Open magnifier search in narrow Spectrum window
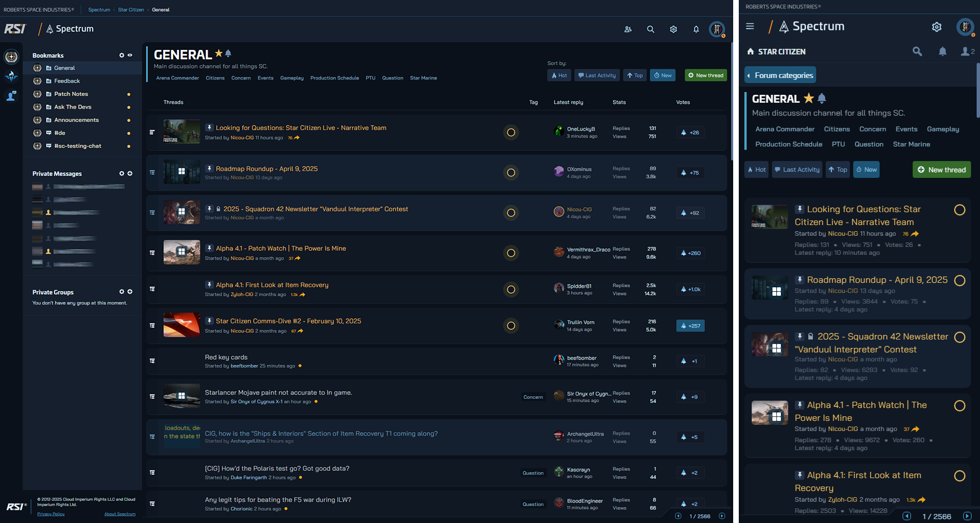 pyautogui.click(x=917, y=52)
